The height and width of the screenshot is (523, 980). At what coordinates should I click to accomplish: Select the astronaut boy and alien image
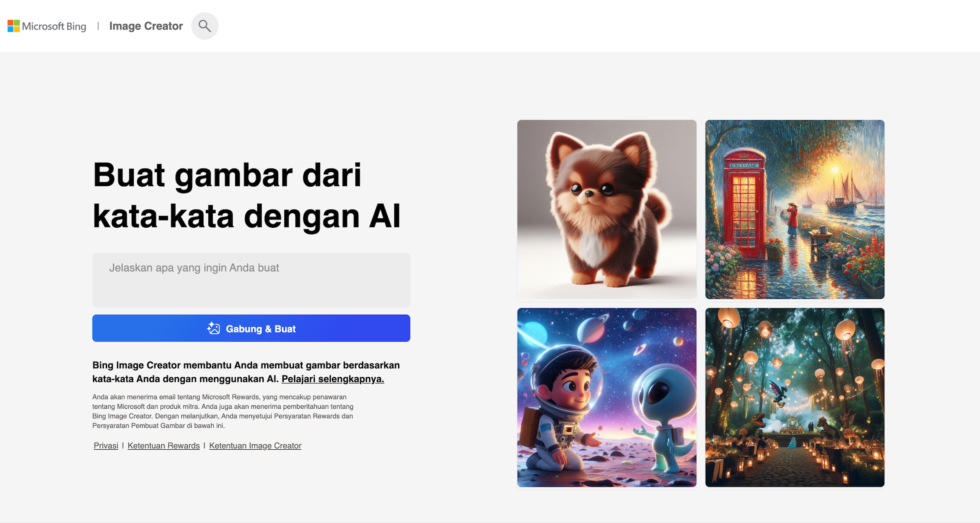(607, 398)
